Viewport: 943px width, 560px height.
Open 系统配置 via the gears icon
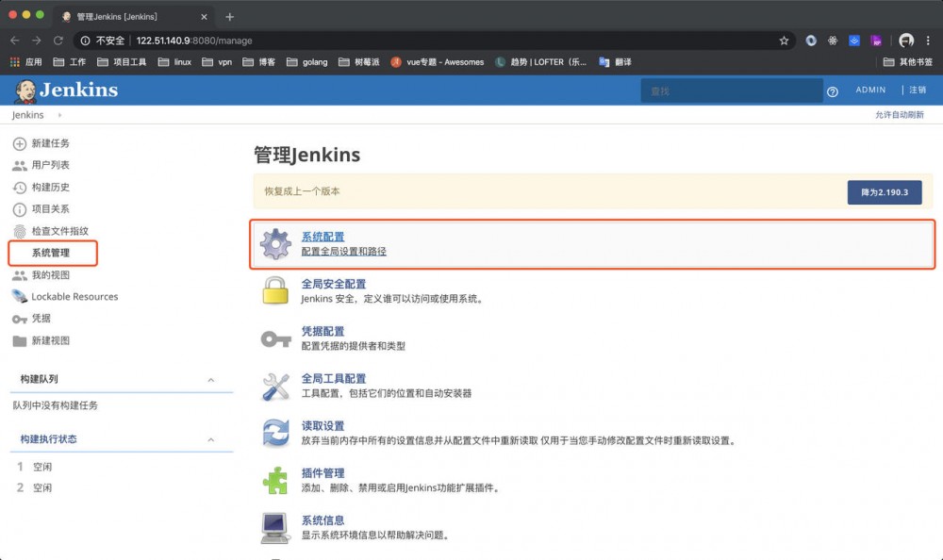coord(273,243)
